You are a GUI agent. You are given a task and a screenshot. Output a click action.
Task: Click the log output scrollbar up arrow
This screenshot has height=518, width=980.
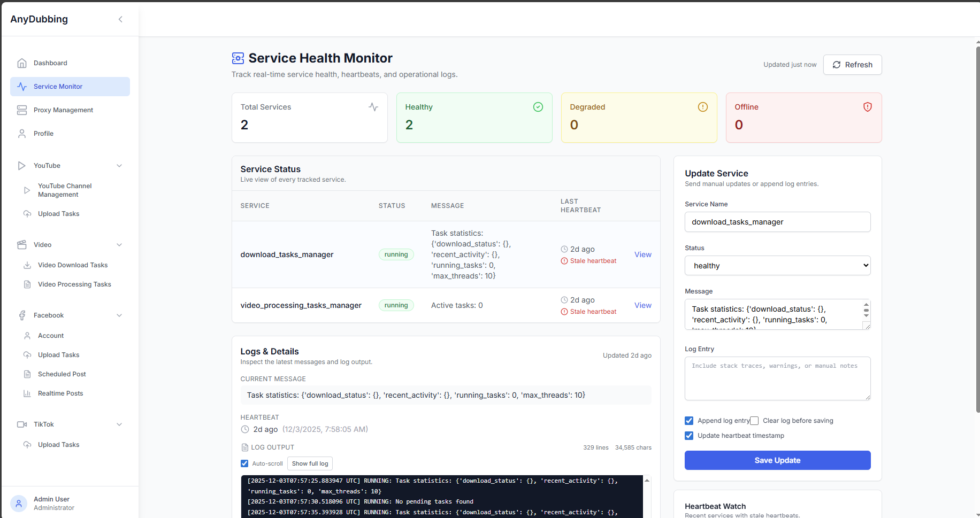647,481
